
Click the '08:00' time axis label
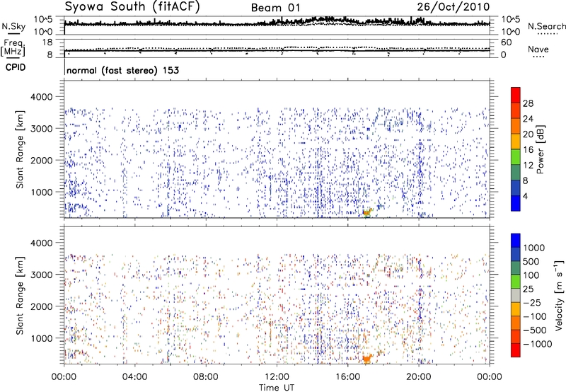pos(206,377)
